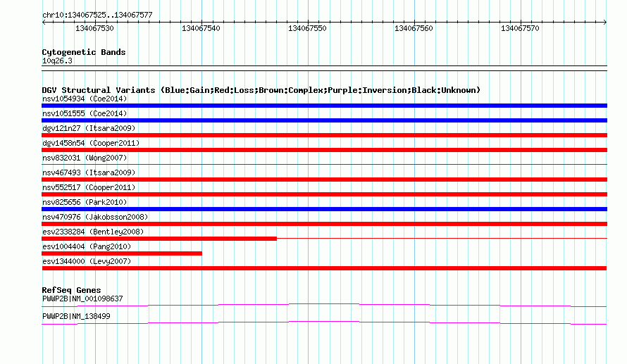Click the dgv121n27 (Itsara2009) label

(x=89, y=128)
